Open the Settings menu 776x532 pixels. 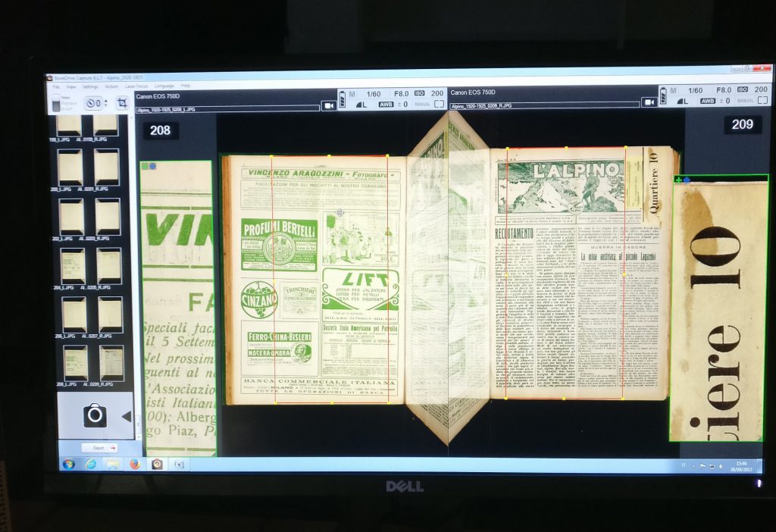(91, 86)
